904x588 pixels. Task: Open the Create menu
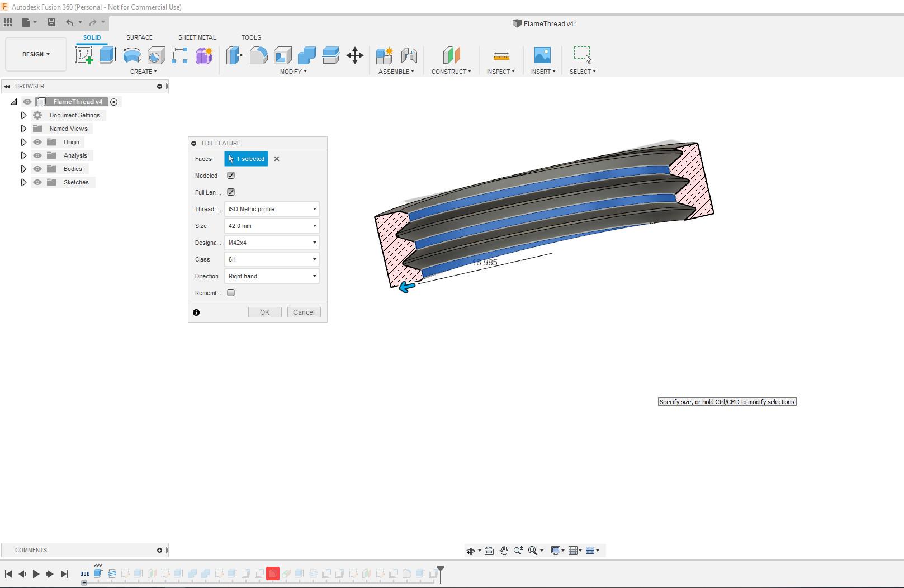144,72
